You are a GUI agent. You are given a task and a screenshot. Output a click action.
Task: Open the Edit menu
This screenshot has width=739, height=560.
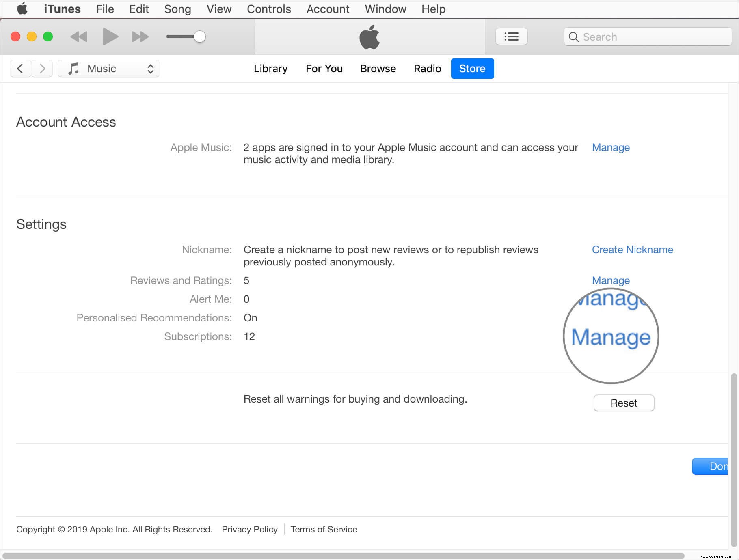click(x=139, y=9)
